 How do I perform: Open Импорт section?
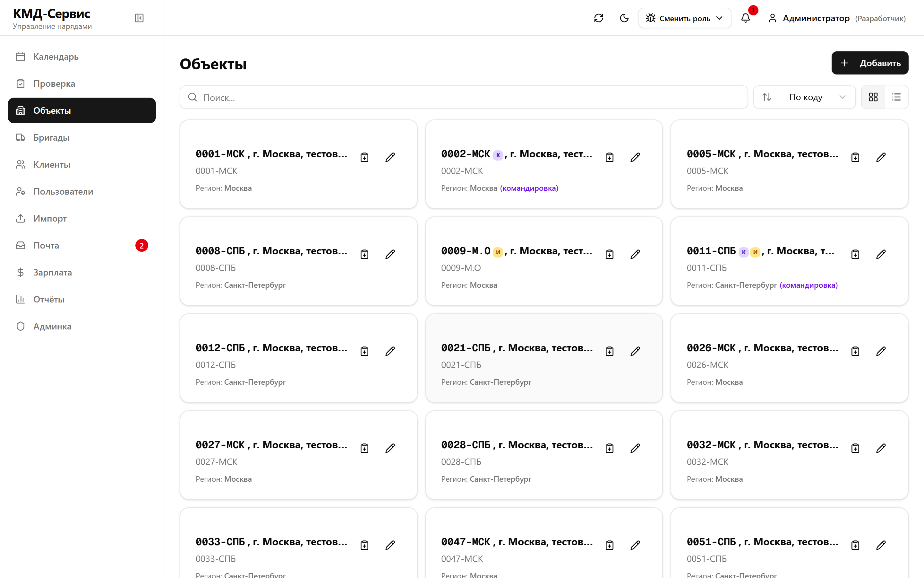point(82,218)
